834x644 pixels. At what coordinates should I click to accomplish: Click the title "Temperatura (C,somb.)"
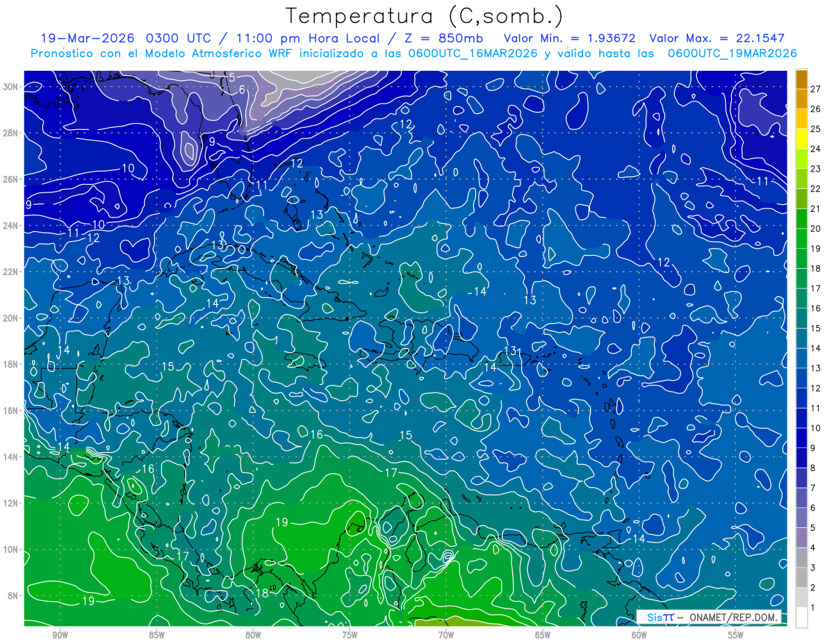point(425,16)
